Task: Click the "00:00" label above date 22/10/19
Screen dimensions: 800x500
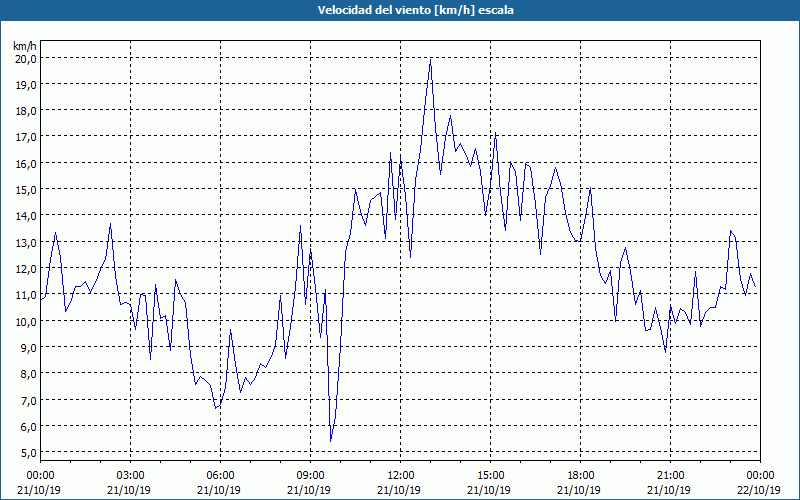Action: [760, 476]
